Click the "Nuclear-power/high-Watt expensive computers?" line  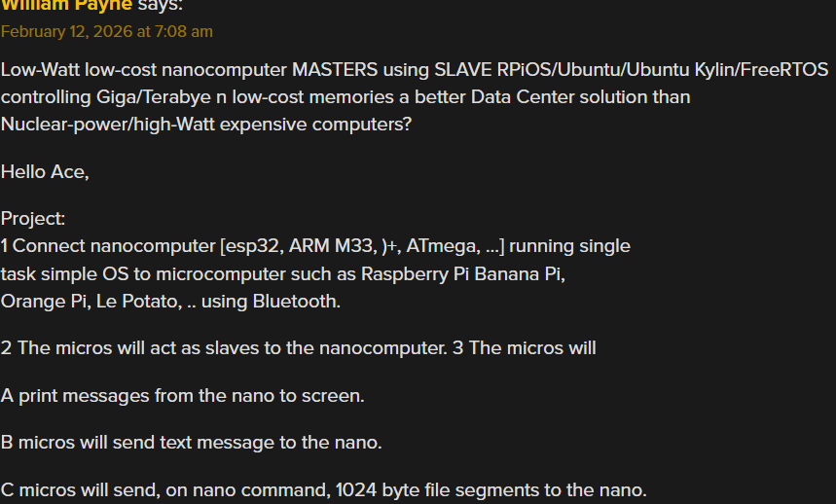click(206, 125)
